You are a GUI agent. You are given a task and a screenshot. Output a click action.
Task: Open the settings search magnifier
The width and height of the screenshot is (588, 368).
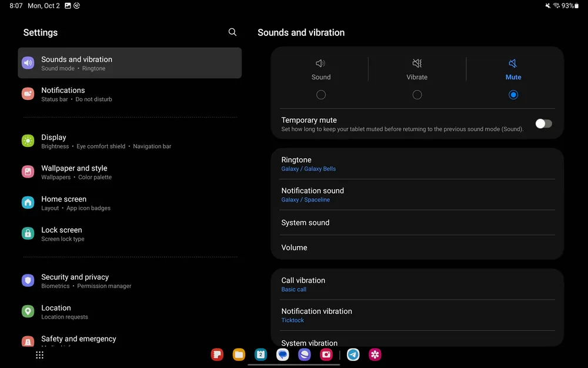point(232,32)
